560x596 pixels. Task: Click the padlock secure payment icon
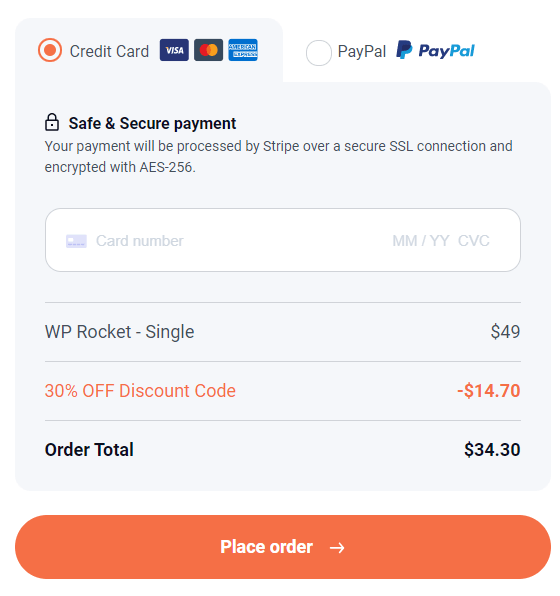click(52, 122)
